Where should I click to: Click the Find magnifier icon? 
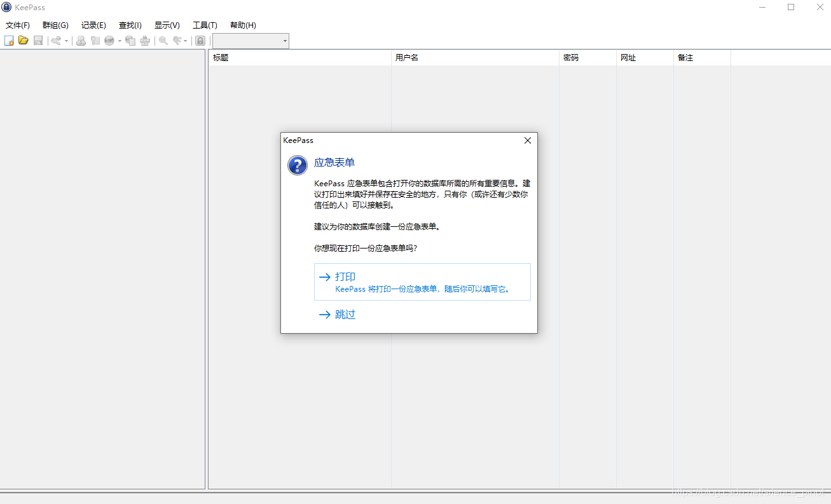click(163, 41)
